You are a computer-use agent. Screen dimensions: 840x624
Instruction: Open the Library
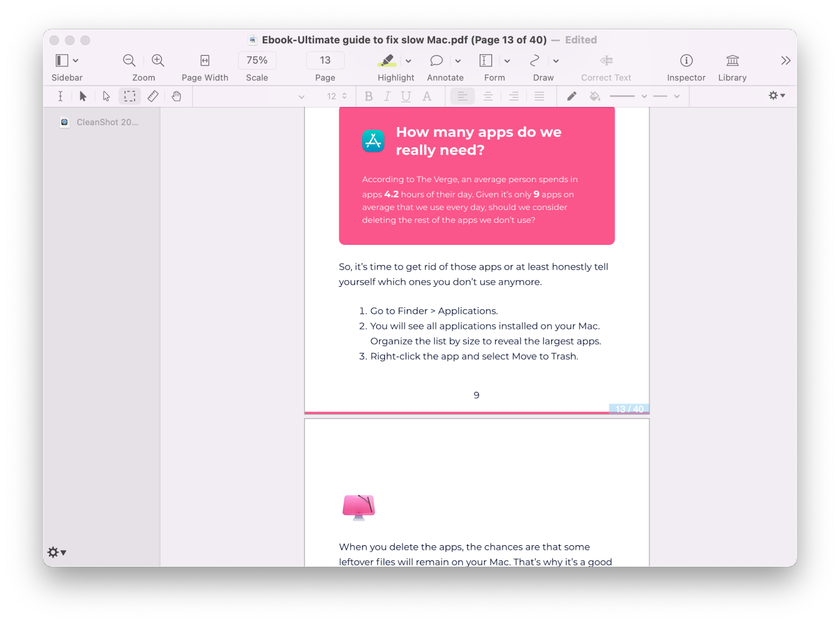click(x=732, y=60)
